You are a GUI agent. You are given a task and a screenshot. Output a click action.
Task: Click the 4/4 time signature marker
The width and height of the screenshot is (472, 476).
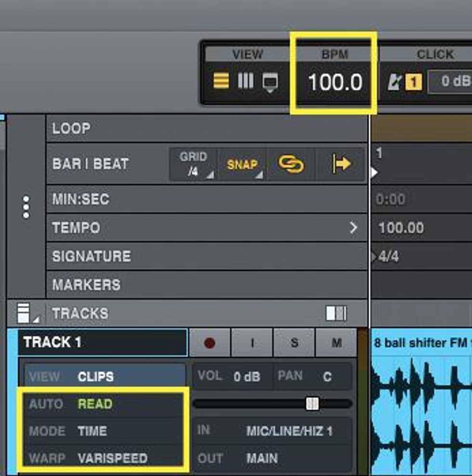[x=388, y=256]
